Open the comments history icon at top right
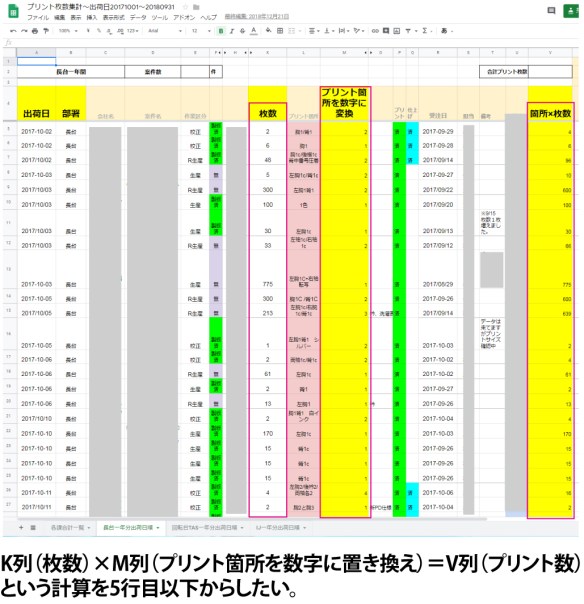584x604 pixels. 551,11
